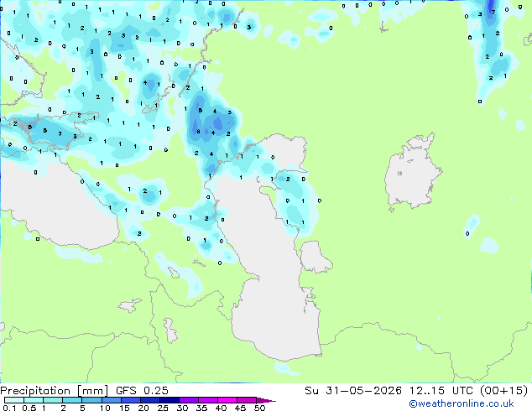Select the dark navy legend swatch between 25 and 30
Image resolution: width=532 pixels, height=411 pixels.
(169, 400)
